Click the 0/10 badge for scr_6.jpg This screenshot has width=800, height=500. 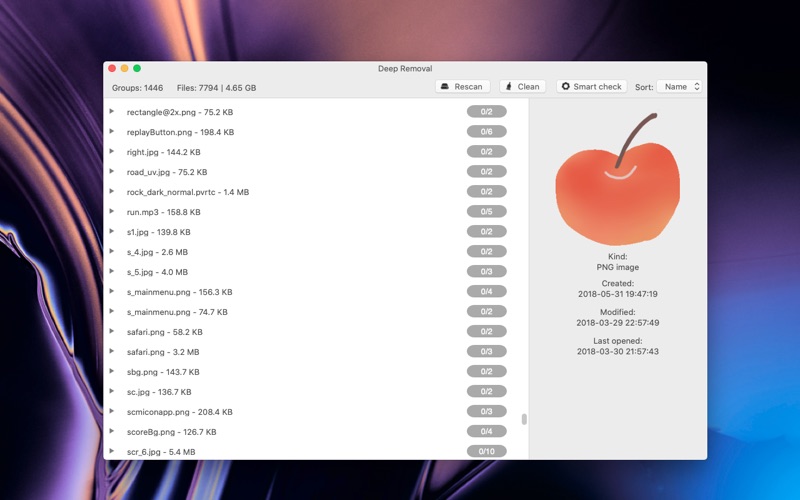(x=486, y=452)
